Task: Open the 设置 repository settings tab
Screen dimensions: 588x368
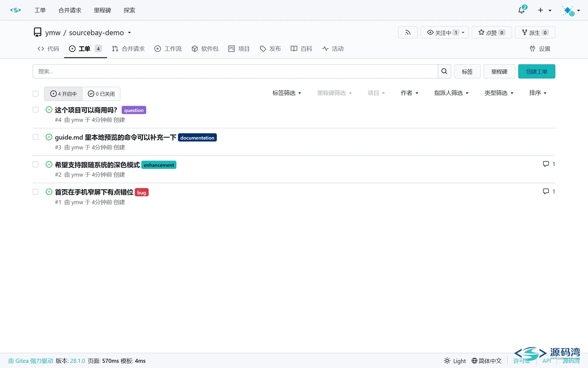Action: coord(540,49)
